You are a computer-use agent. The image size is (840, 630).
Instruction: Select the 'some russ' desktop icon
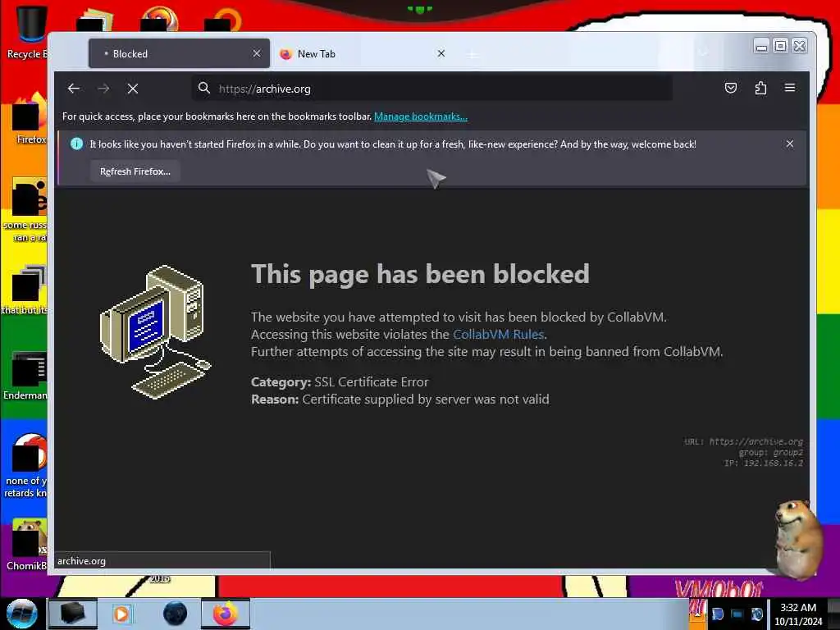point(25,209)
